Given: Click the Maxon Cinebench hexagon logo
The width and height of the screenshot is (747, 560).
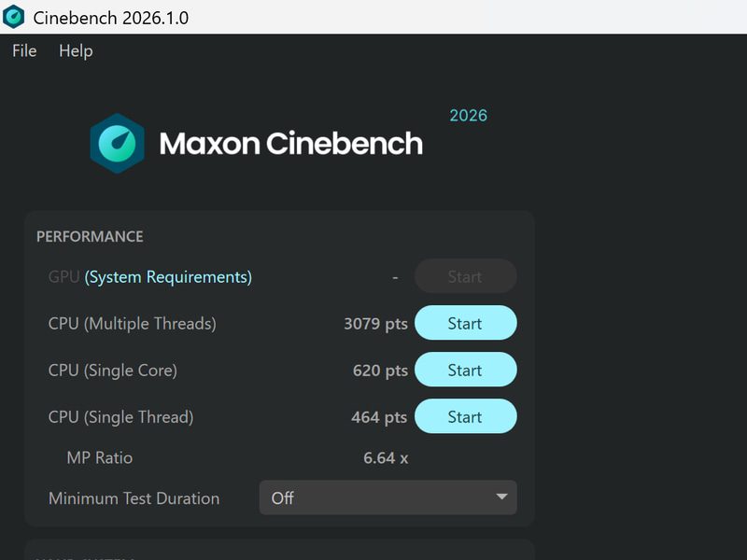Looking at the screenshot, I should click(x=118, y=144).
